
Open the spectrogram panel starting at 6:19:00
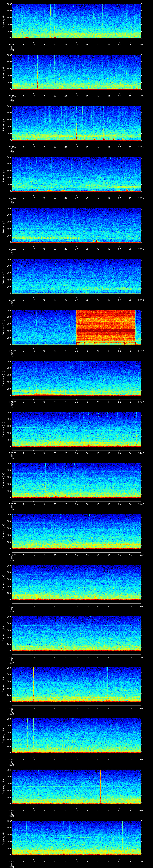[77, 276]
